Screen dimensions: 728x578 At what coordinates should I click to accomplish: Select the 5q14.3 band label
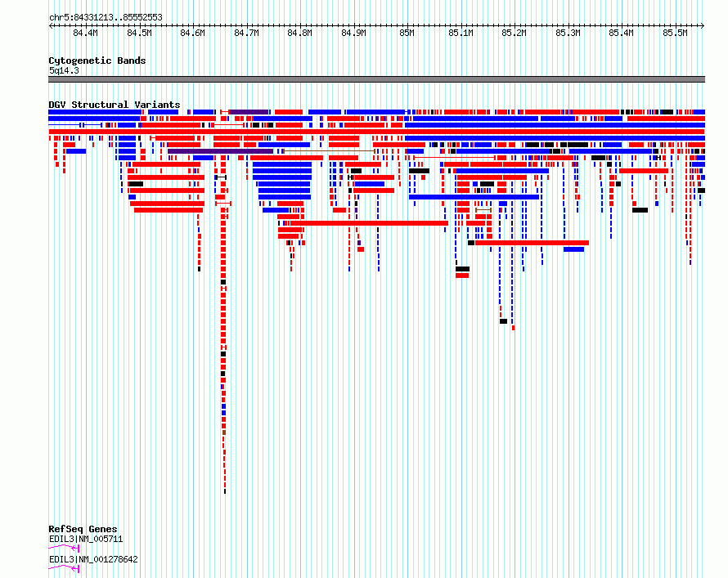(x=64, y=71)
